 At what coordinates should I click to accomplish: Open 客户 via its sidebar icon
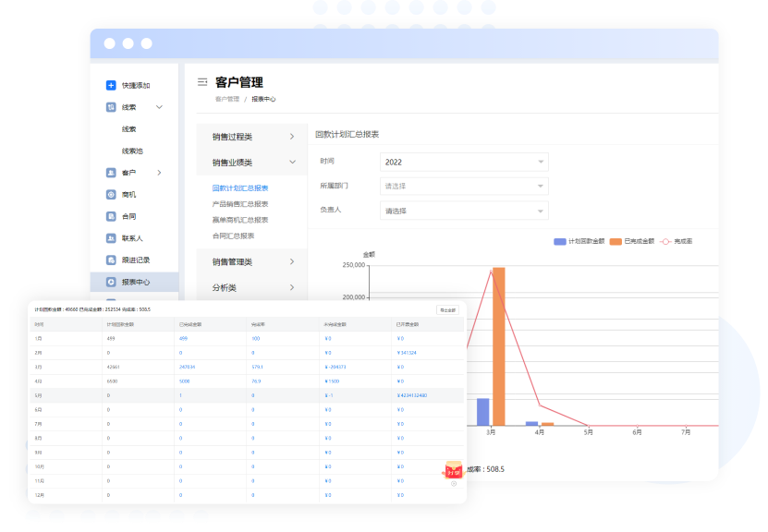(x=111, y=173)
